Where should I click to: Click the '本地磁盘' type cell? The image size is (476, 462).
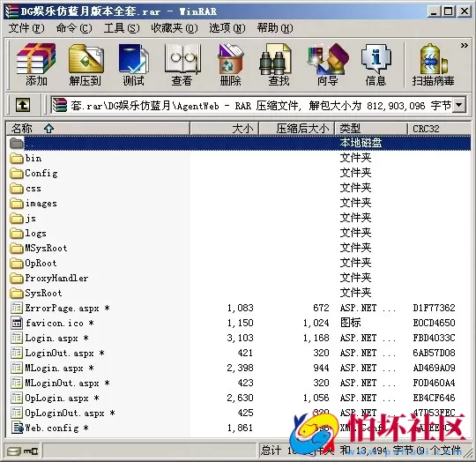[x=361, y=143]
